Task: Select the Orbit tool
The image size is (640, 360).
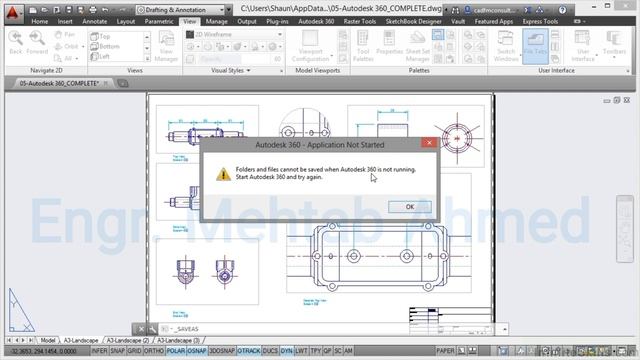Action: click(x=67, y=47)
